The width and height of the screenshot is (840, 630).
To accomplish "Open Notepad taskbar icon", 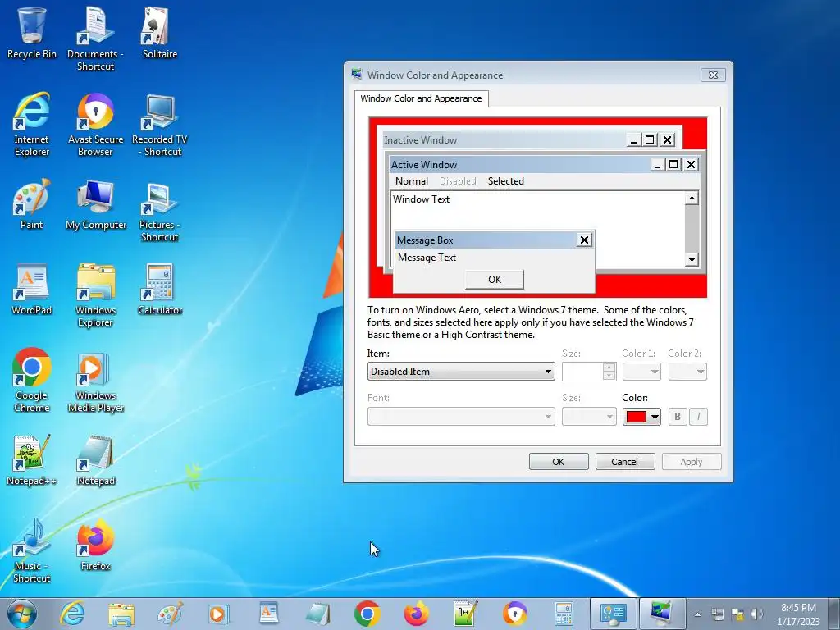I will pos(317,614).
